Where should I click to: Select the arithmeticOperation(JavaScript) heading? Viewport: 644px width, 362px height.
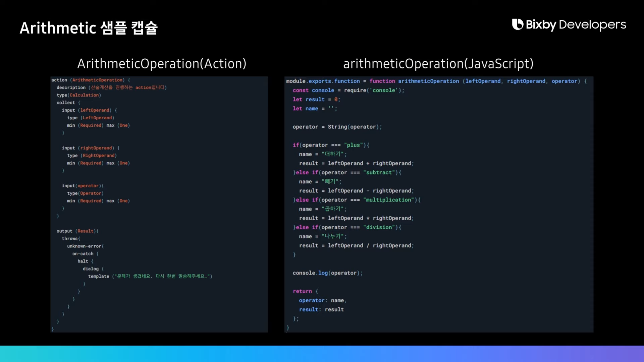point(438,64)
